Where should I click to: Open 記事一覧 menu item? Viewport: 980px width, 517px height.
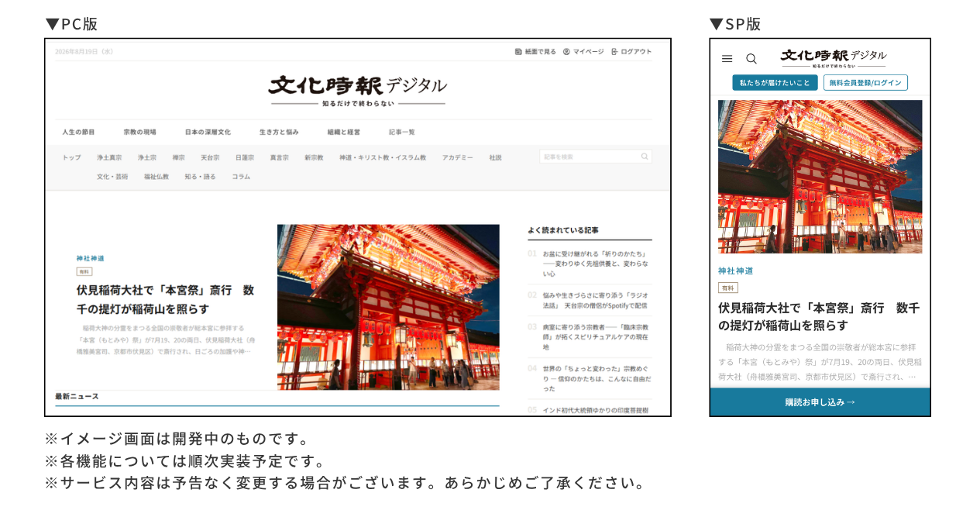pyautogui.click(x=402, y=132)
